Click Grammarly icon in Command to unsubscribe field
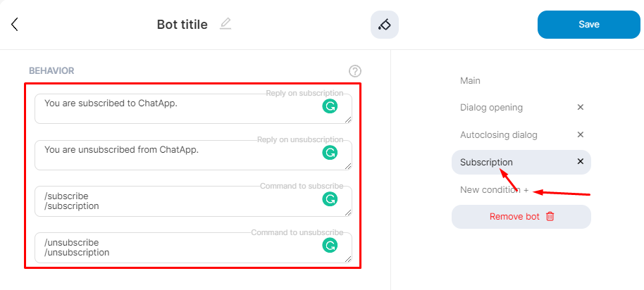This screenshot has height=290, width=644. click(x=330, y=245)
